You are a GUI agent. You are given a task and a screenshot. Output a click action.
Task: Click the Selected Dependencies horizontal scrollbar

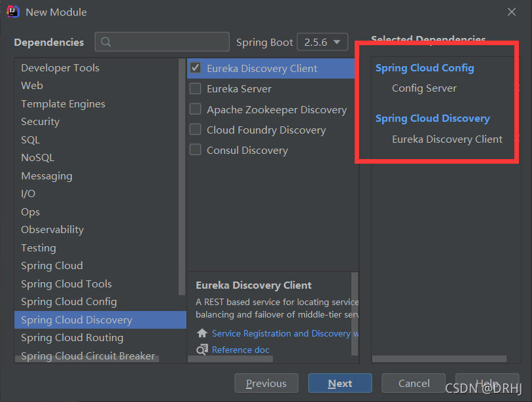point(439,359)
